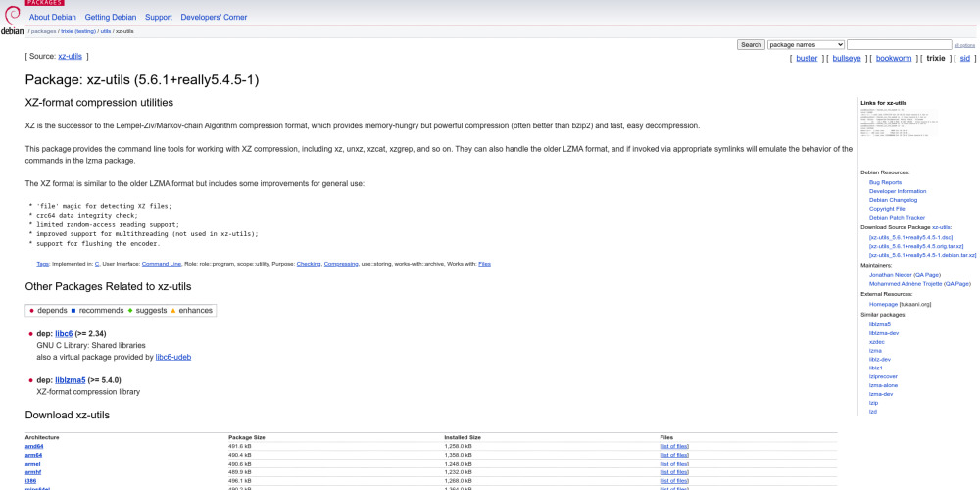The image size is (980, 490).
Task: Click the blue recommends legend square
Action: point(73,310)
